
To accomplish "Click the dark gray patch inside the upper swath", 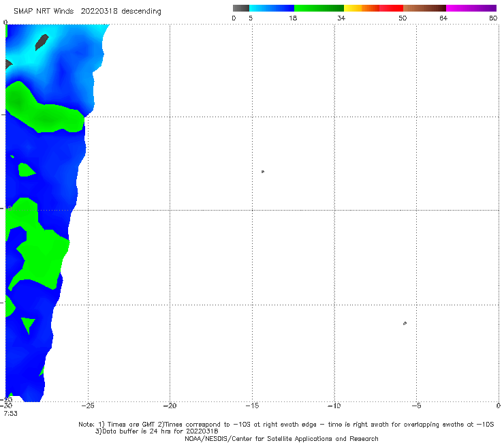I will pos(42,42).
